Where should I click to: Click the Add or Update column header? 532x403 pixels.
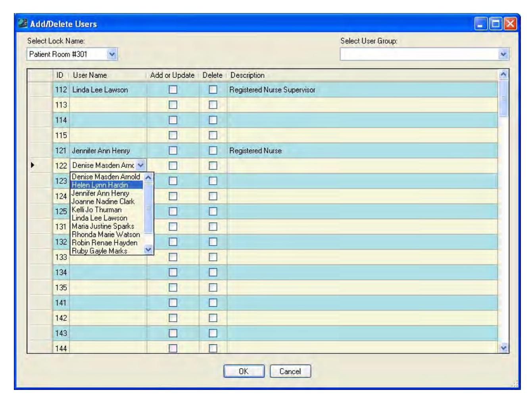[x=173, y=75]
